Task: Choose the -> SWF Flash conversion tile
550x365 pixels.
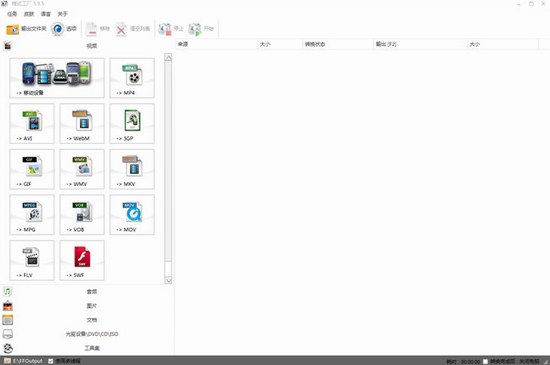Action: tap(82, 260)
